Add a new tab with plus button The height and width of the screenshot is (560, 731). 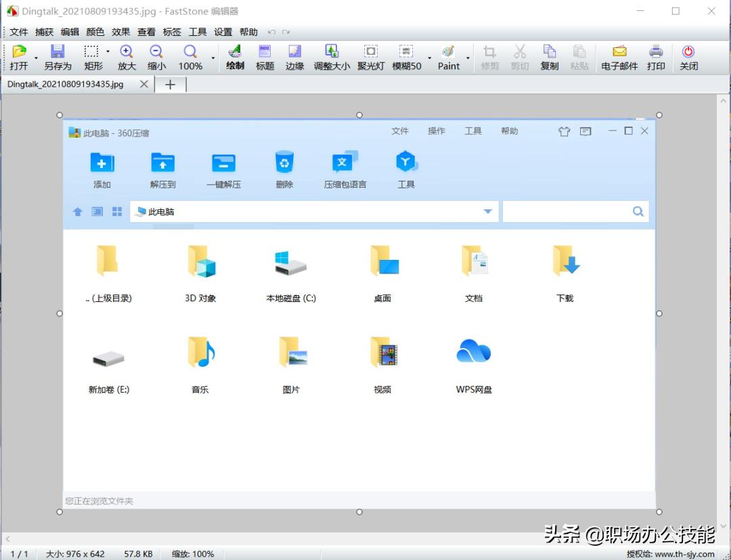pos(170,85)
